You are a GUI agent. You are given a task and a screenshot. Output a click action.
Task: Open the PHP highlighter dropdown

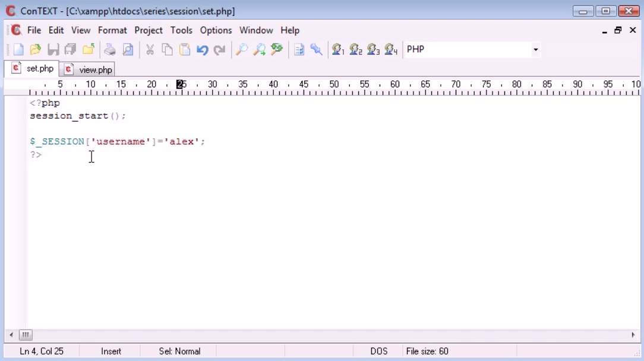pos(535,50)
